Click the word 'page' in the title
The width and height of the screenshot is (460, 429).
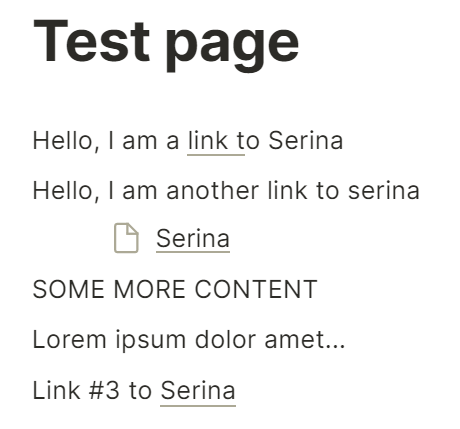[x=232, y=47]
